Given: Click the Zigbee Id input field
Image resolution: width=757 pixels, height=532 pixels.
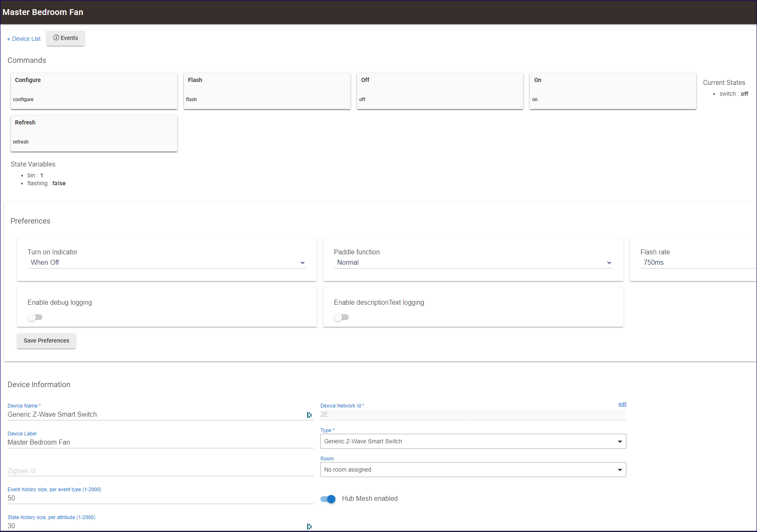Looking at the screenshot, I should coord(161,471).
